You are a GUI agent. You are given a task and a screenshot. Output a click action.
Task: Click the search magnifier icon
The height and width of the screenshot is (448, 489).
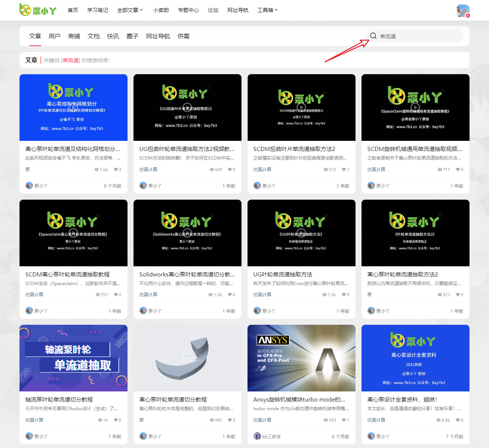click(x=373, y=36)
